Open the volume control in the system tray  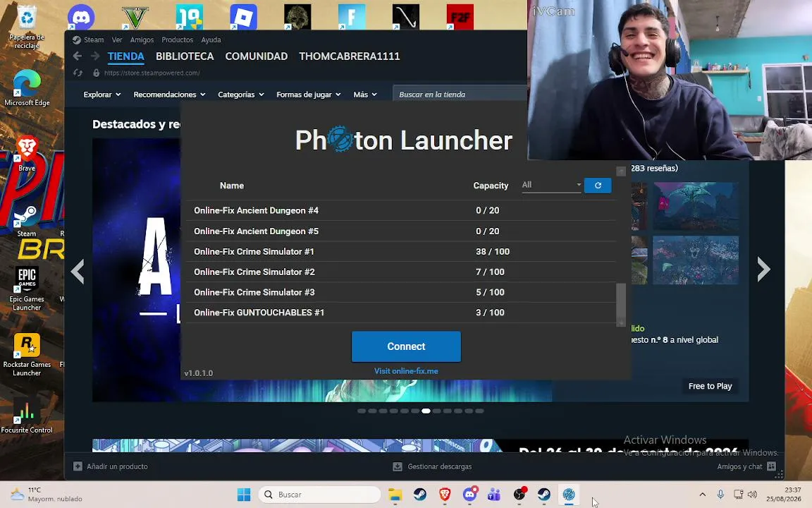pos(753,495)
